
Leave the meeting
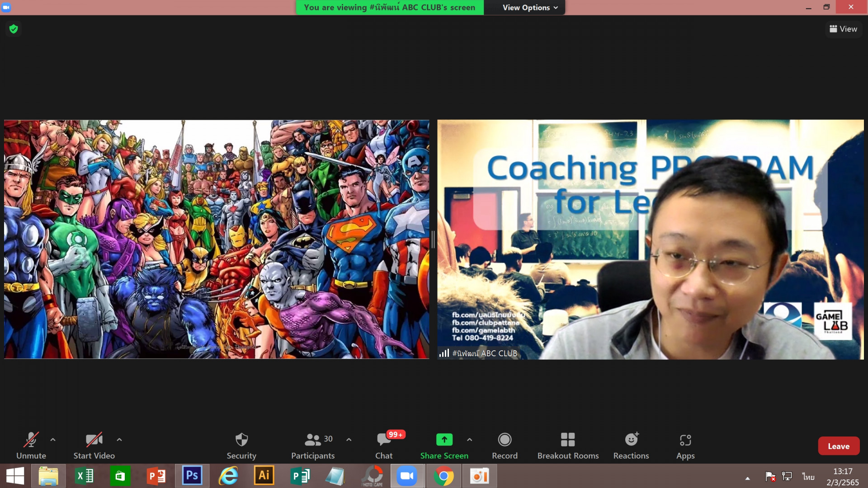839,446
